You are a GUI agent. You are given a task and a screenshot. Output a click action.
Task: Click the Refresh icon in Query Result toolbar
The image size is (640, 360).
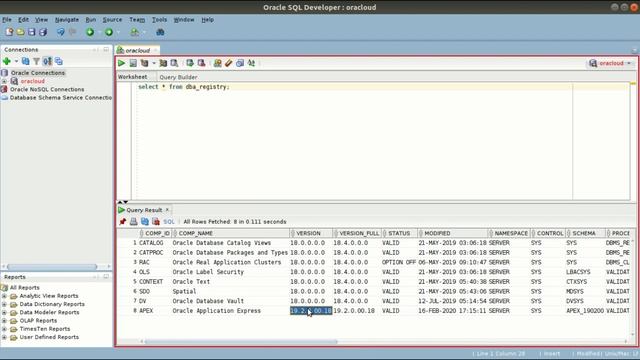144,222
